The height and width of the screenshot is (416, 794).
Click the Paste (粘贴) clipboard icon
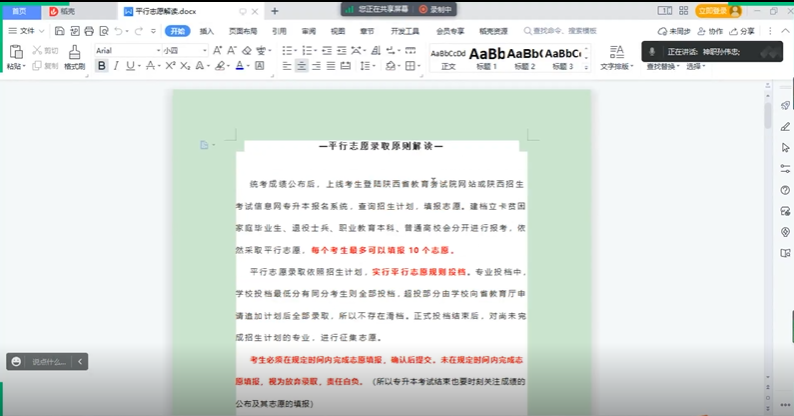point(14,52)
